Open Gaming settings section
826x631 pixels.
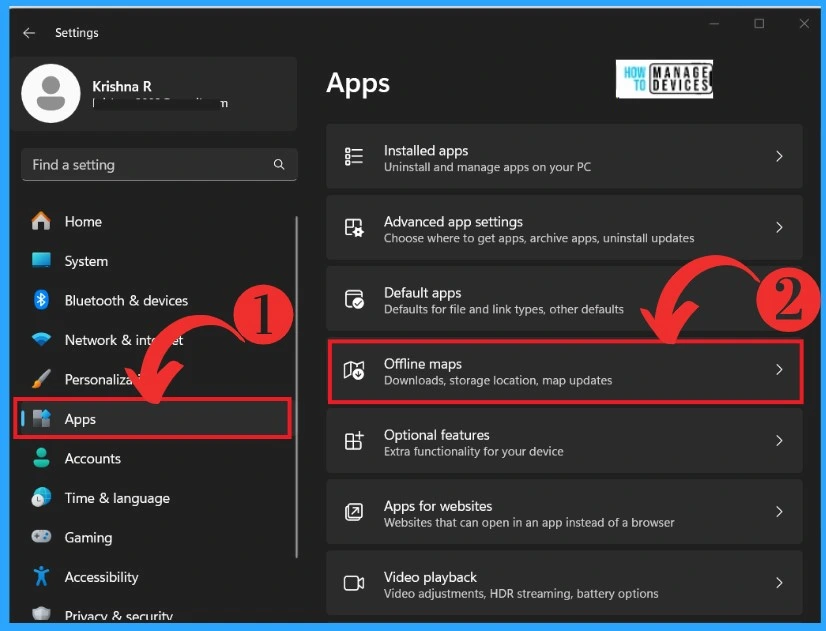click(155, 537)
